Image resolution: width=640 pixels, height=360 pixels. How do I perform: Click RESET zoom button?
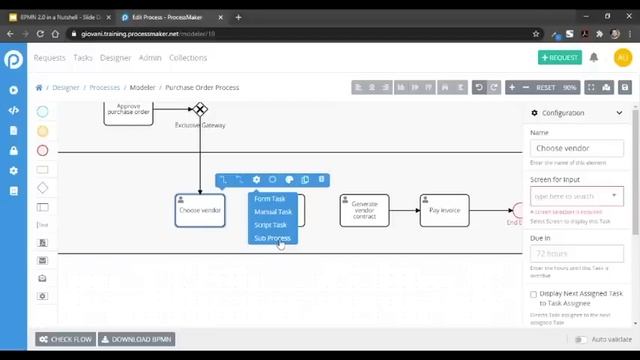(x=546, y=87)
